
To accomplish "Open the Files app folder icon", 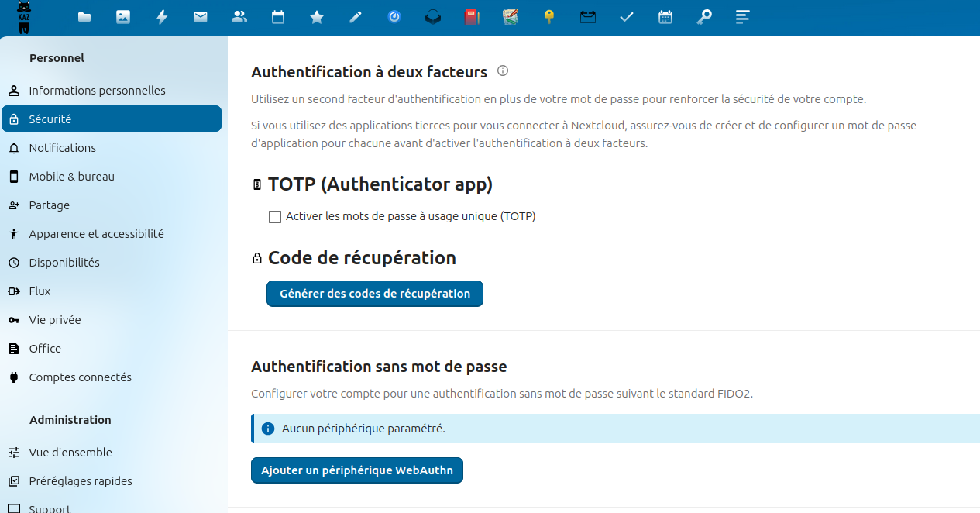I will point(84,17).
